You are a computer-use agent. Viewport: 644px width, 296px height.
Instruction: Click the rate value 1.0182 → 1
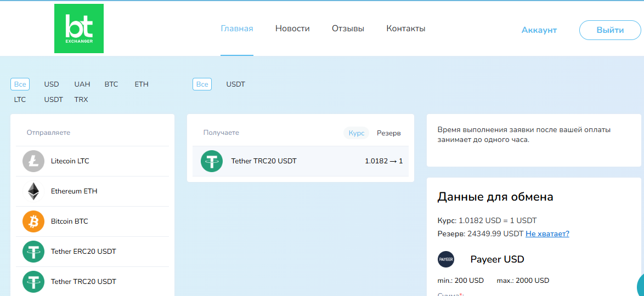[x=383, y=161]
